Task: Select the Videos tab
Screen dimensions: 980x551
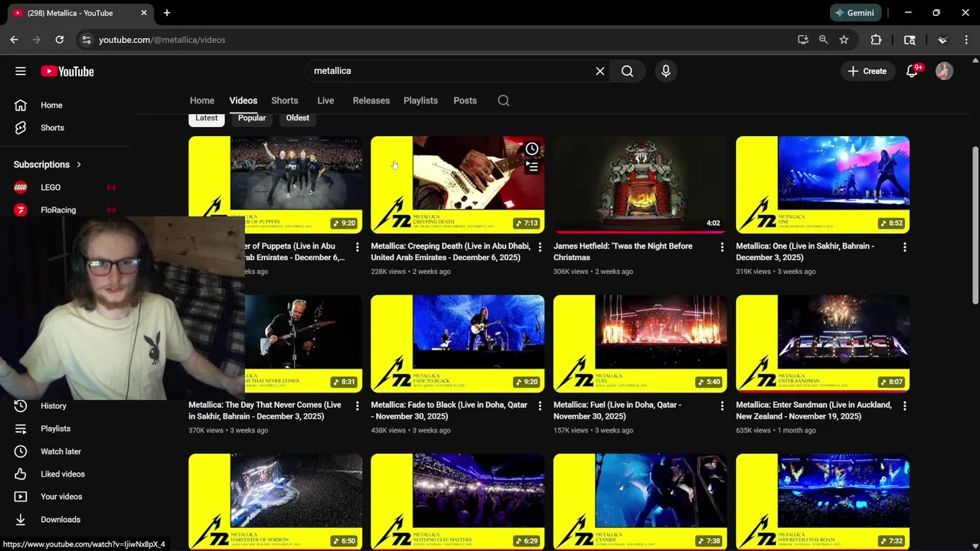Action: tap(243, 101)
